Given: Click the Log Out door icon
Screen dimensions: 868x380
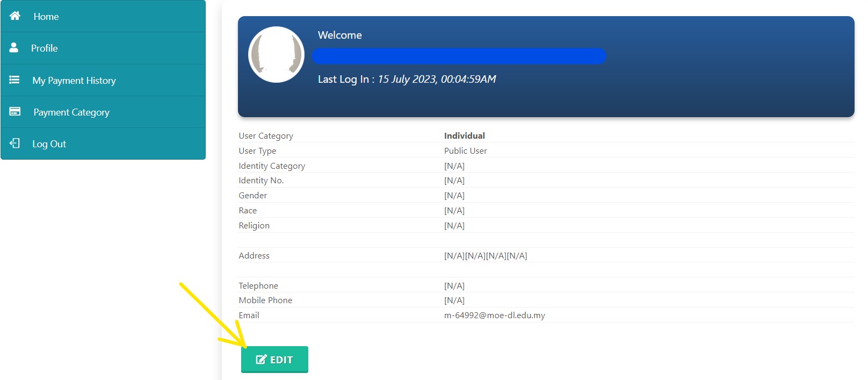Looking at the screenshot, I should pyautogui.click(x=15, y=144).
